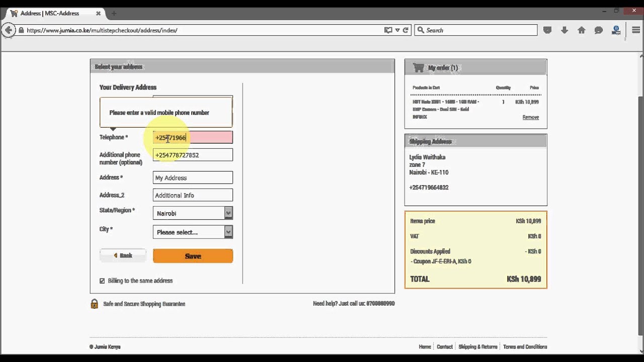This screenshot has height=362, width=644.
Task: Click the Remove link in My order
Action: pyautogui.click(x=530, y=117)
